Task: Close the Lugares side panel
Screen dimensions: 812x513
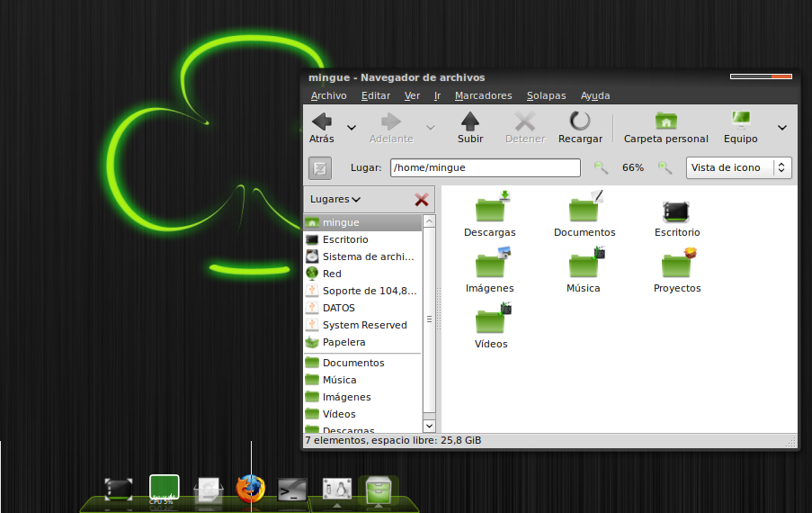Action: [422, 200]
